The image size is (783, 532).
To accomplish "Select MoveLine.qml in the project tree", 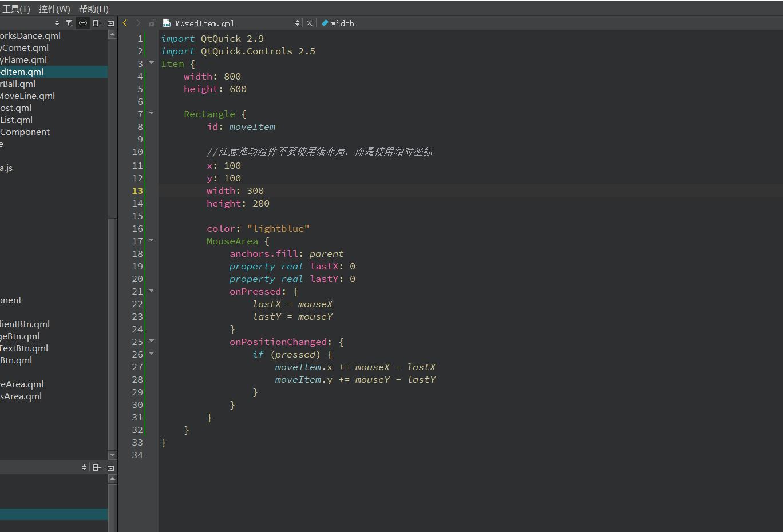I will point(27,96).
